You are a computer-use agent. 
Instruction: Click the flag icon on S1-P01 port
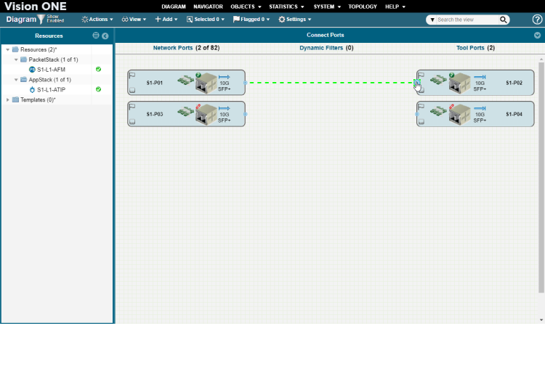[x=132, y=75]
